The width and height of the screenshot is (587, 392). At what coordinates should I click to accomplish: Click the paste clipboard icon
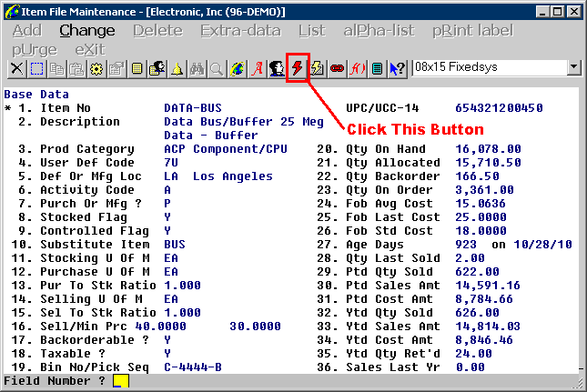click(76, 69)
